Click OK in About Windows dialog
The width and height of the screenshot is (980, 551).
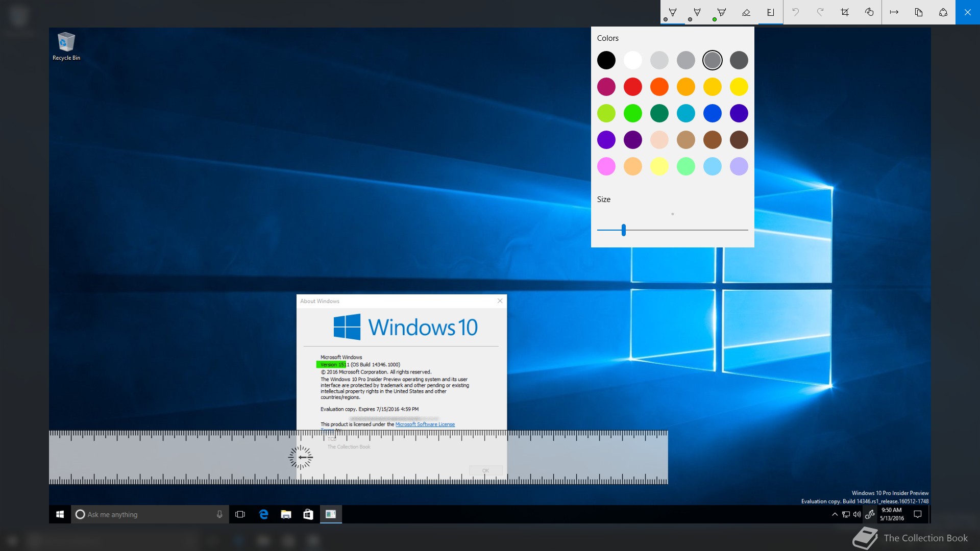485,470
